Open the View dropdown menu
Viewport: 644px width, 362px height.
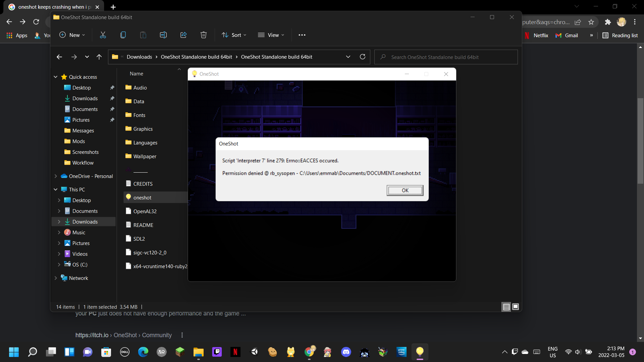point(271,35)
